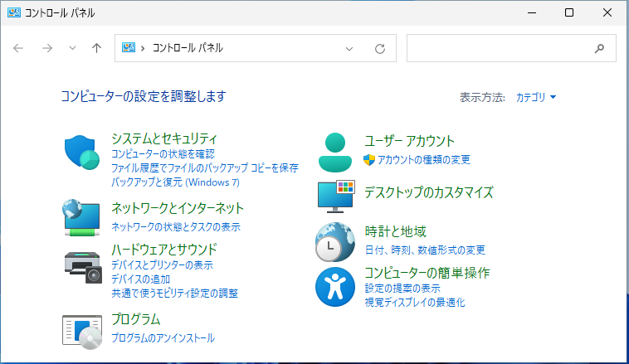Open the 表示方法 カテゴリ dropdown
The width and height of the screenshot is (629, 364).
(x=536, y=97)
